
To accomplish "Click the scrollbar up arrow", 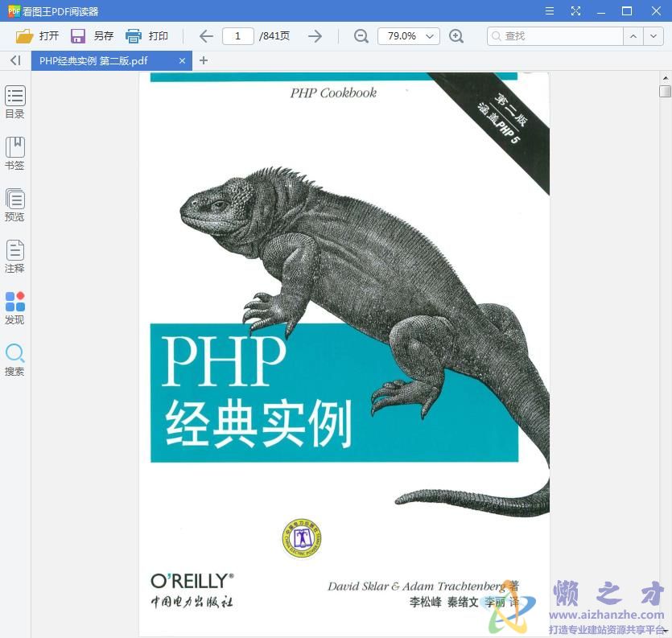I will pos(665,78).
